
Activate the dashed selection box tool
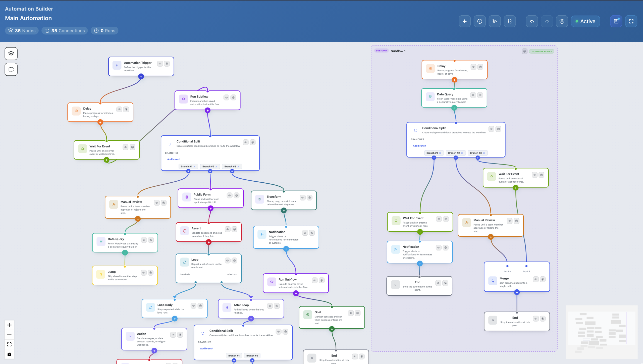11,69
